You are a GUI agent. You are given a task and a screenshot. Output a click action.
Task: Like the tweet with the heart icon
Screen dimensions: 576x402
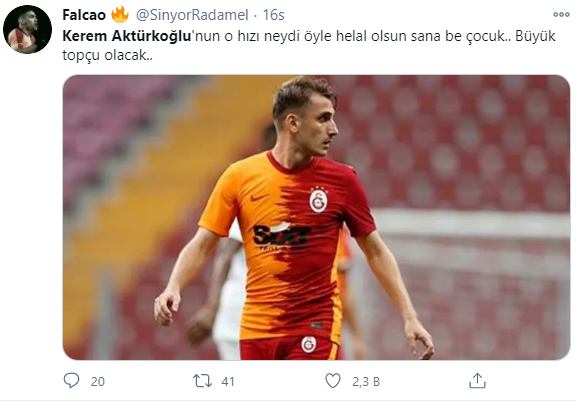pos(333,381)
